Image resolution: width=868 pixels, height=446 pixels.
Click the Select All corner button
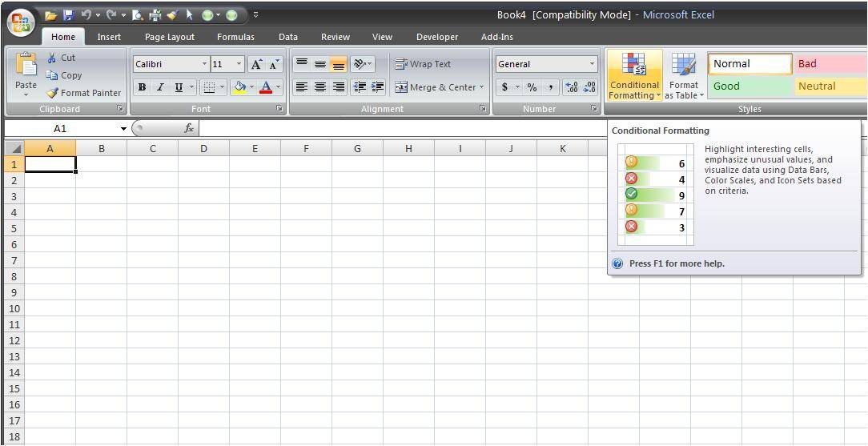click(x=15, y=148)
